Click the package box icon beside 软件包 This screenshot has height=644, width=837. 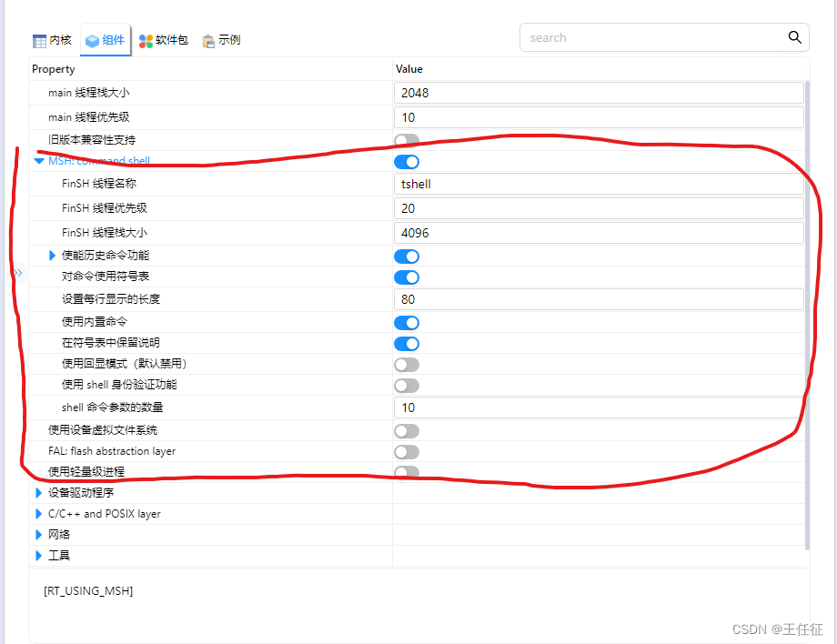point(146,38)
